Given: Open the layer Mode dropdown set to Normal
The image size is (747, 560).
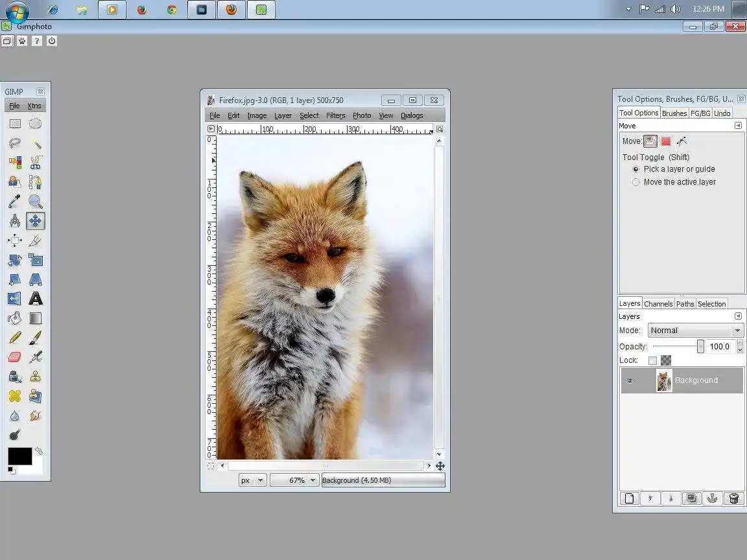Looking at the screenshot, I should point(695,331).
